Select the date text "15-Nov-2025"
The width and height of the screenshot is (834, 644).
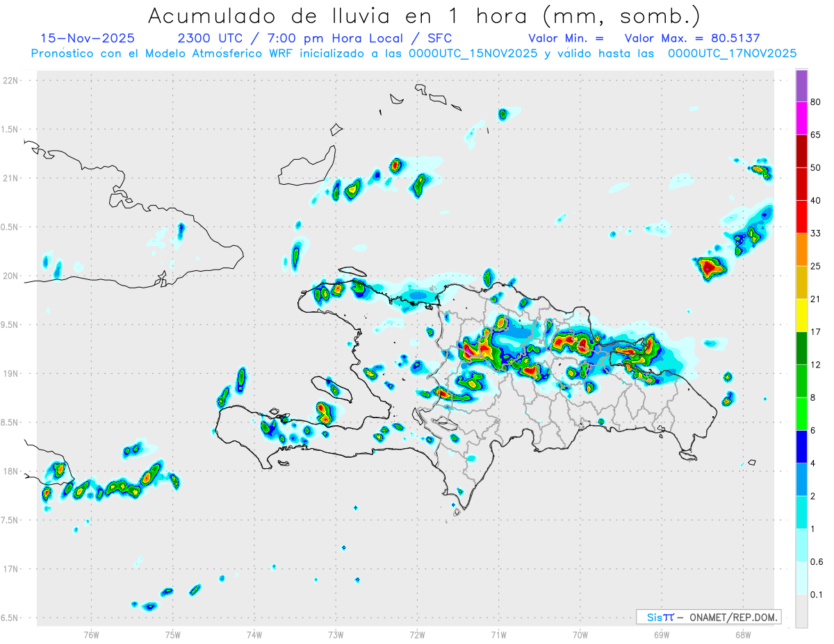(88, 38)
